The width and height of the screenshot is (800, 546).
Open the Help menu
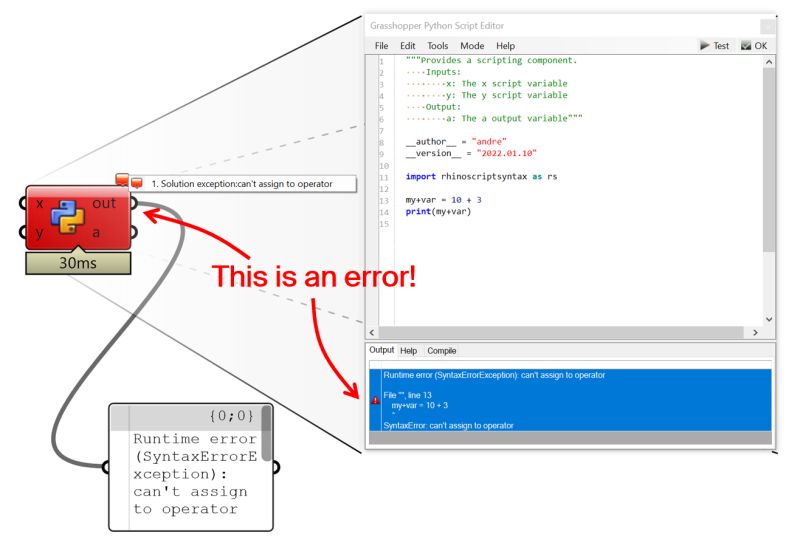505,46
